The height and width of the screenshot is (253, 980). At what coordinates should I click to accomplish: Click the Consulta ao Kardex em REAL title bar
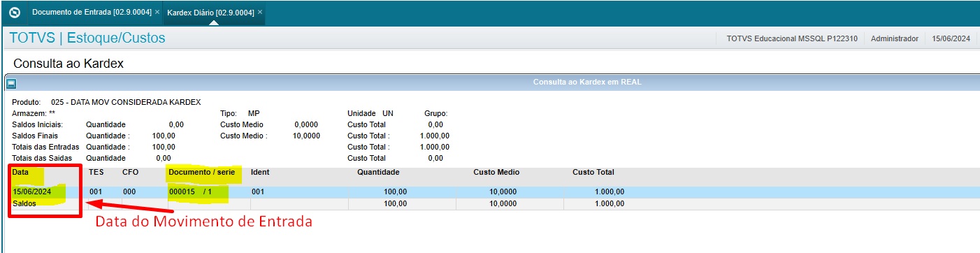tap(587, 82)
